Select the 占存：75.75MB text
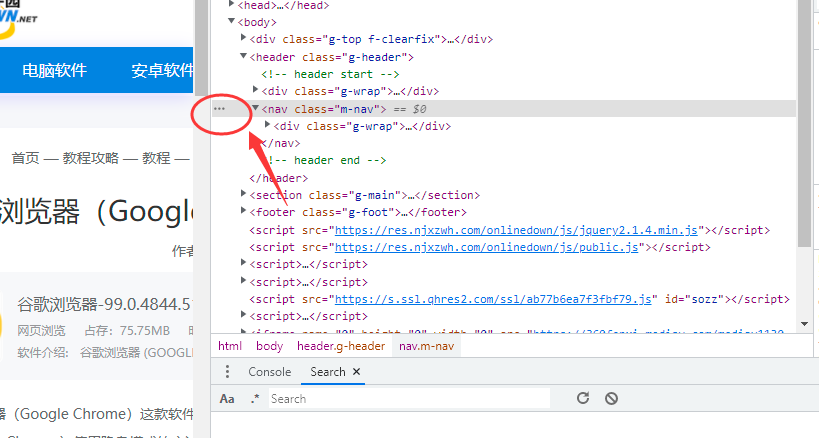Image resolution: width=819 pixels, height=438 pixels. click(x=127, y=330)
